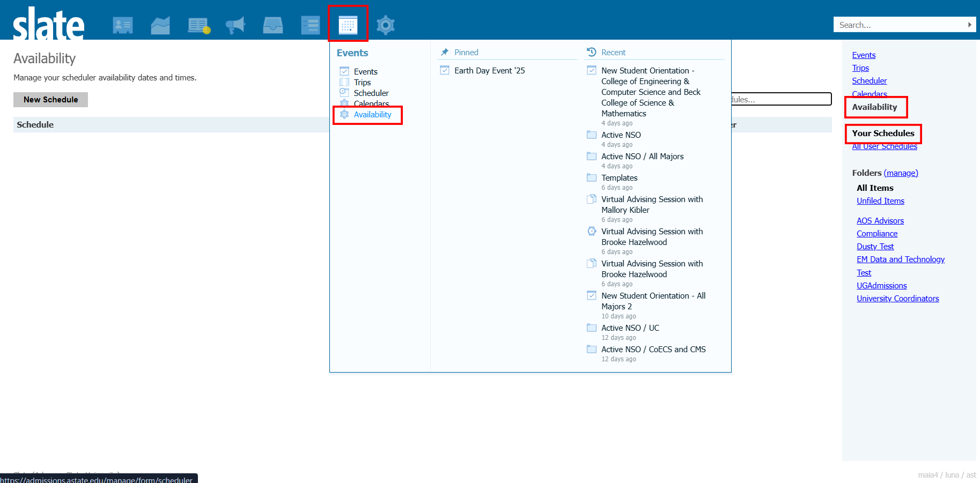The height and width of the screenshot is (483, 980).
Task: Open Active NSO / All Majors folder
Action: point(642,157)
